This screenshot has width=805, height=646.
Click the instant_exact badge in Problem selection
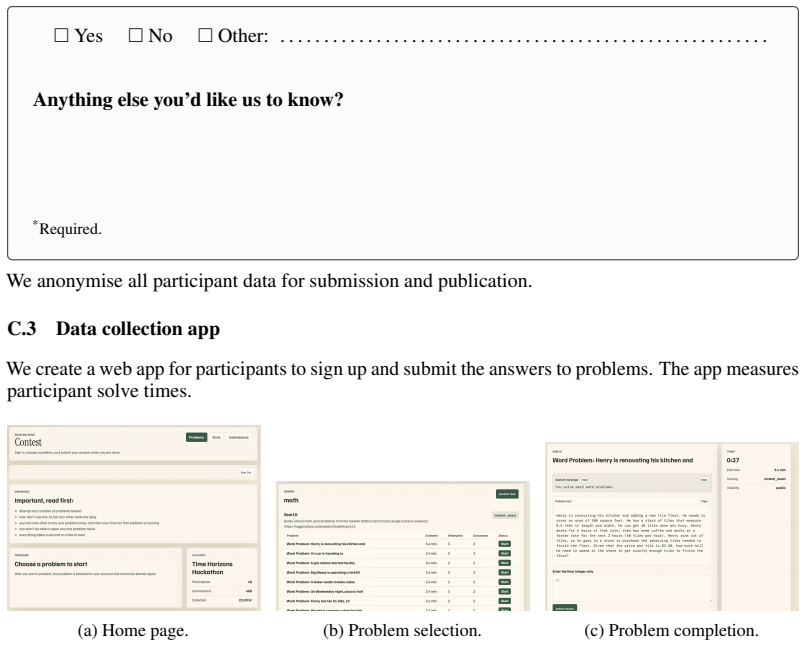[505, 515]
